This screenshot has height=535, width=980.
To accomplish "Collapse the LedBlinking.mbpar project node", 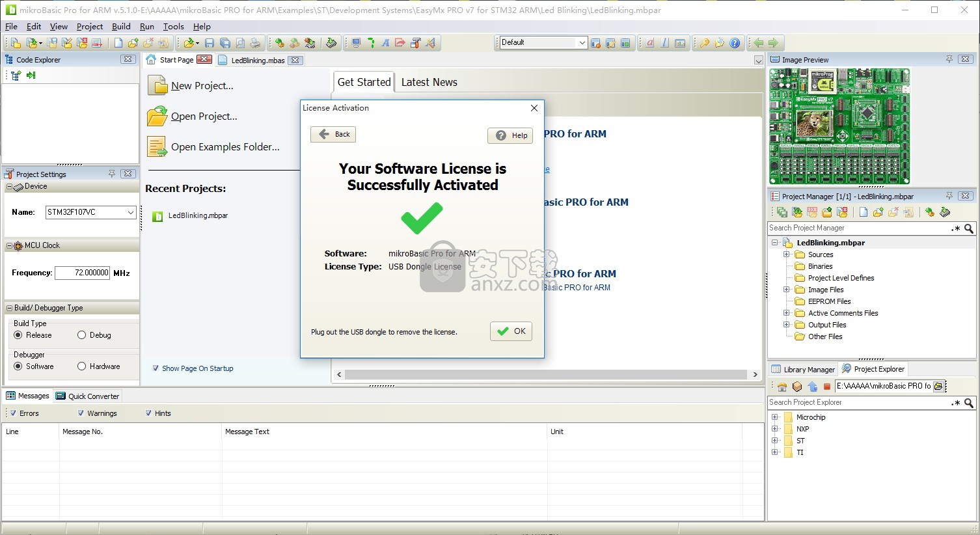I will tap(774, 243).
